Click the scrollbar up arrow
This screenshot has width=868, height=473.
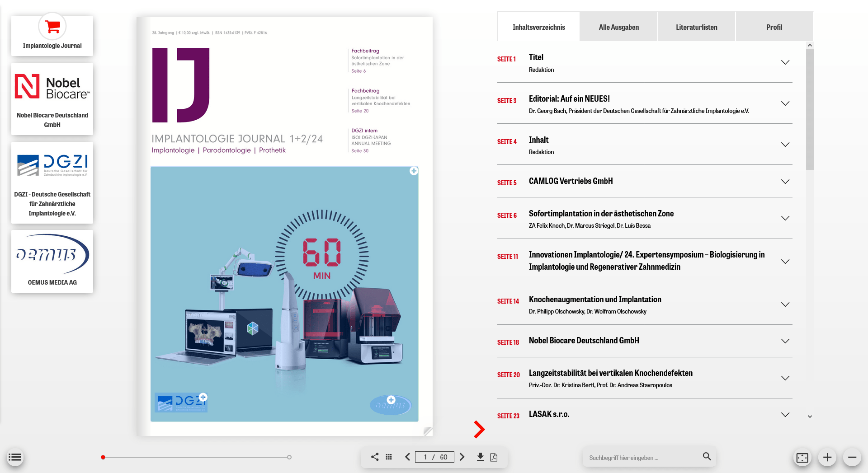coord(810,45)
